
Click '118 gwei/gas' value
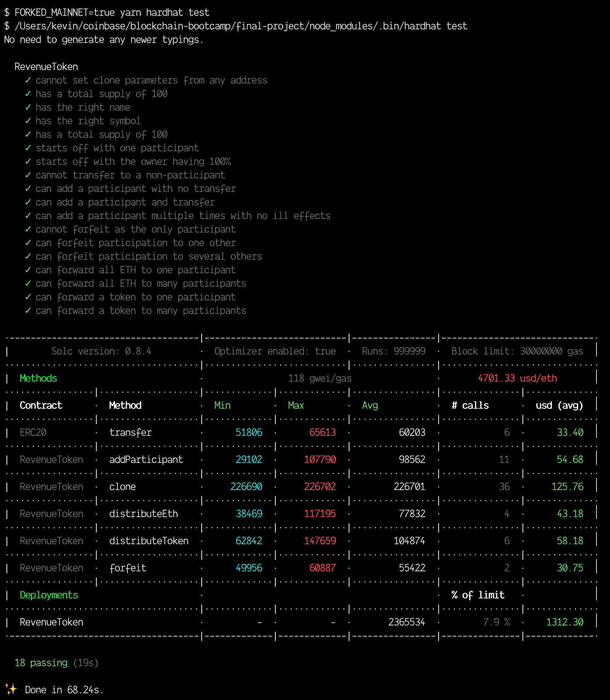click(x=320, y=378)
